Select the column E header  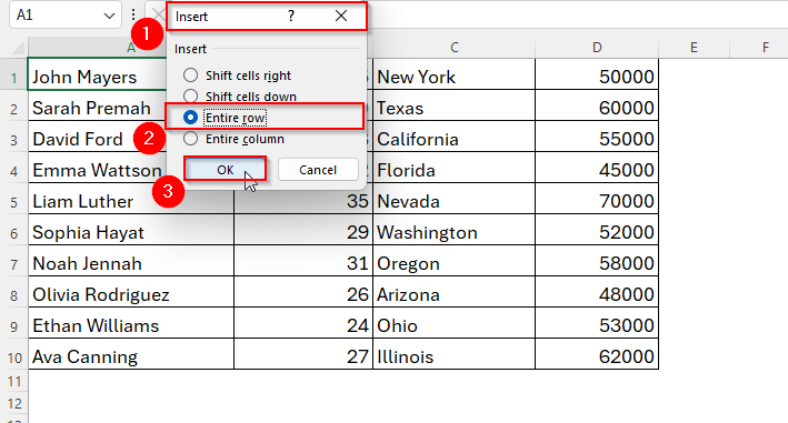(x=693, y=47)
